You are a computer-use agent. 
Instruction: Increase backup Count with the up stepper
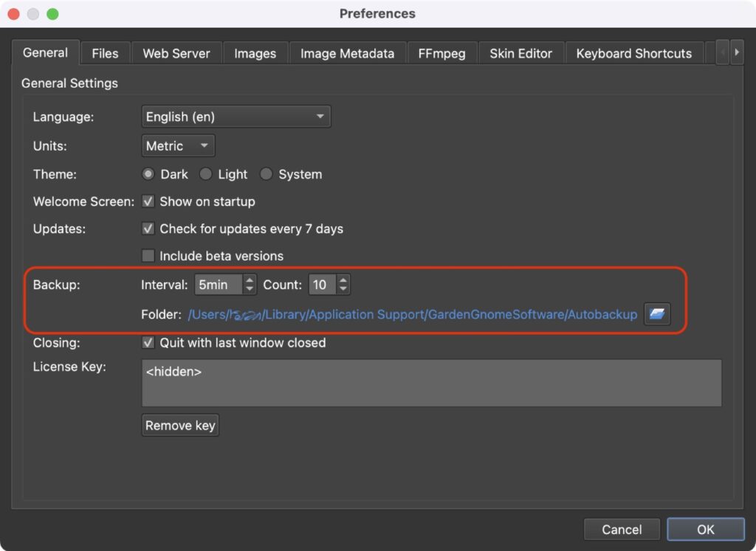pyautogui.click(x=342, y=281)
